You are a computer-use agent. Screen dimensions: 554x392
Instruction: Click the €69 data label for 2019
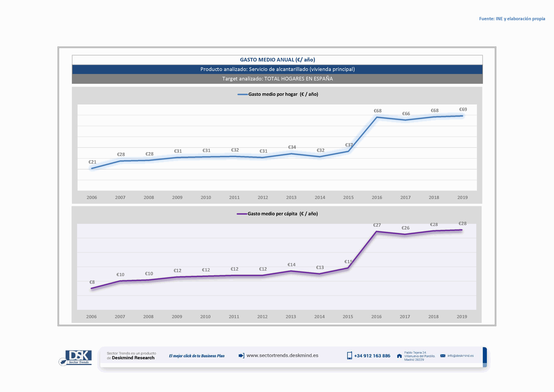(x=463, y=109)
